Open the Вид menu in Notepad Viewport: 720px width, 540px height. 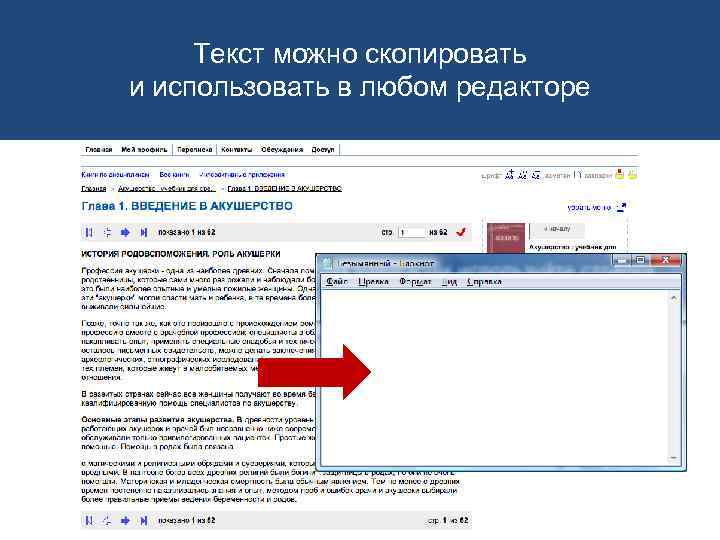tap(449, 281)
